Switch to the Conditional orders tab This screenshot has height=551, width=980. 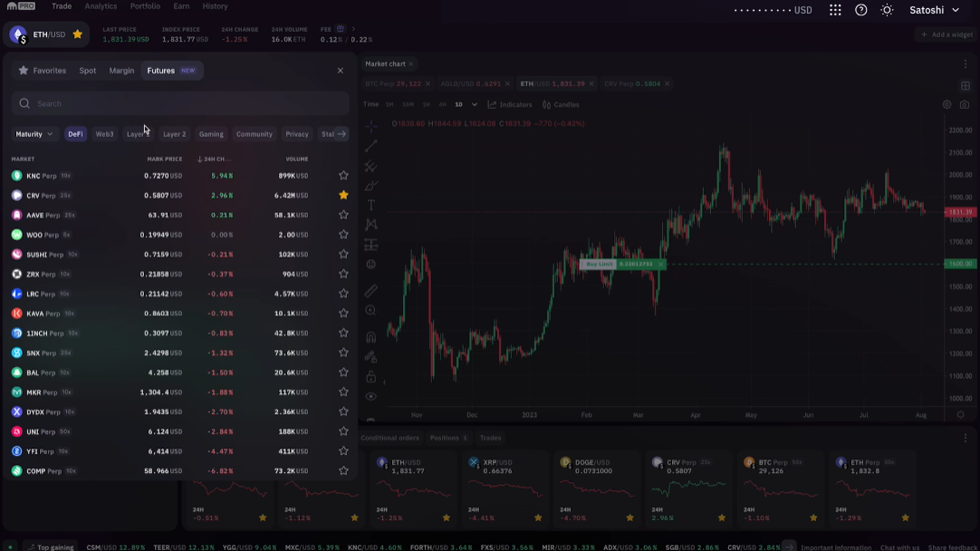390,438
